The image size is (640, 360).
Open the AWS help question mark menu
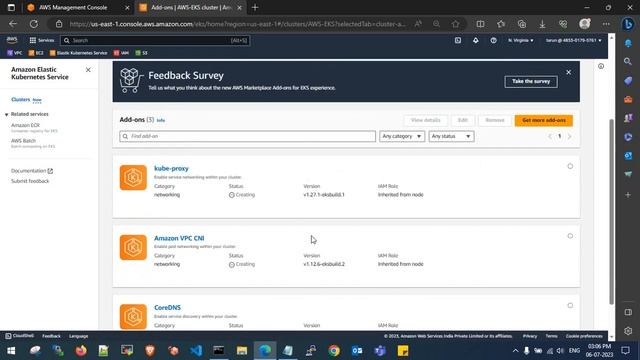pyautogui.click(x=493, y=40)
